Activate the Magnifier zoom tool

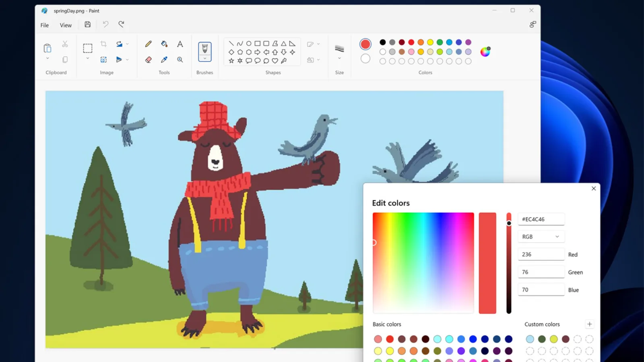180,60
